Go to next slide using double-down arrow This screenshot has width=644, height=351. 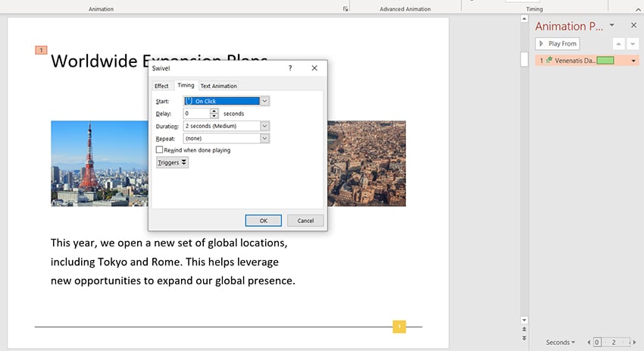pos(524,337)
